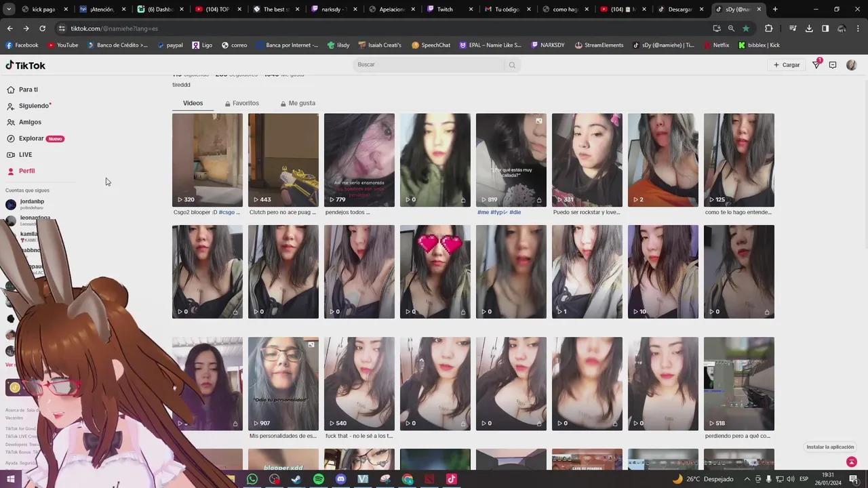Open followed account jordanbp

coord(32,201)
